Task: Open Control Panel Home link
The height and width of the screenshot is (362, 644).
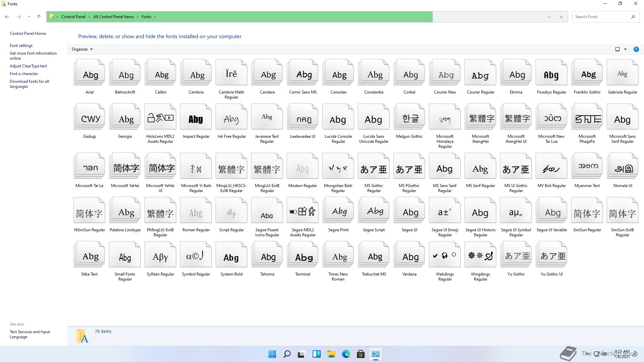Action: [28, 34]
